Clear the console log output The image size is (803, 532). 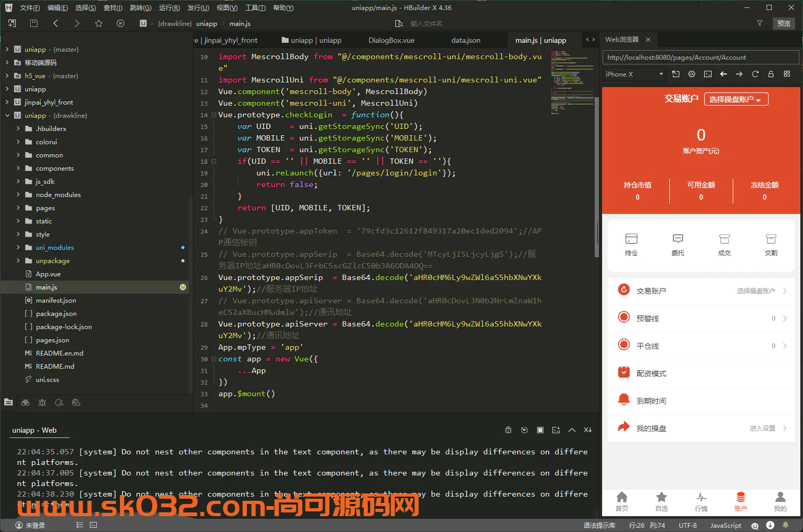click(587, 430)
